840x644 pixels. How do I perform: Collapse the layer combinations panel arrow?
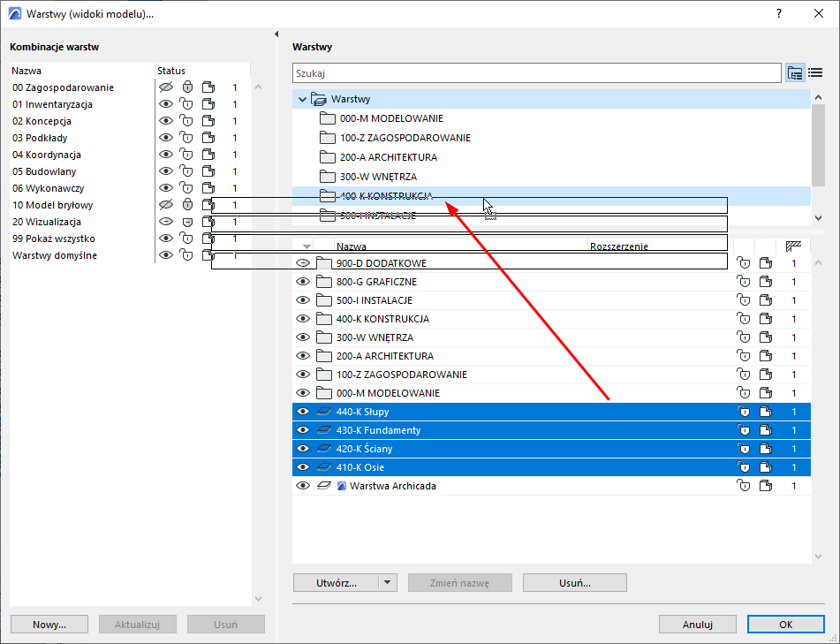276,34
